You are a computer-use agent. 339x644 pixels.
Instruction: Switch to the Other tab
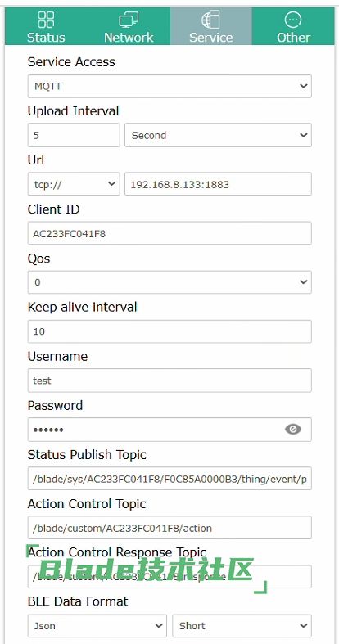point(293,26)
